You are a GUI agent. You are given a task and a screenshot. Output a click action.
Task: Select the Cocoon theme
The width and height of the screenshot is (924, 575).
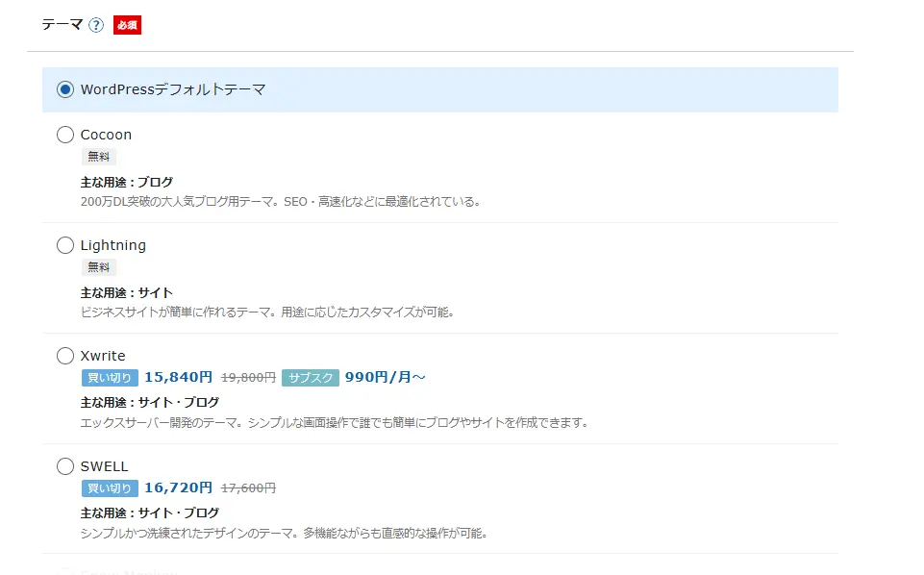click(64, 135)
